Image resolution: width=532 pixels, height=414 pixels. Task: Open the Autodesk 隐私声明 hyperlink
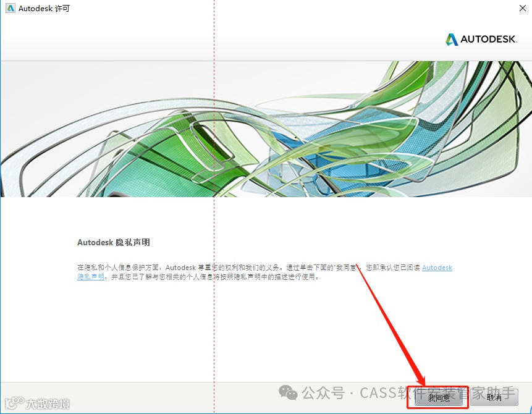(437, 268)
